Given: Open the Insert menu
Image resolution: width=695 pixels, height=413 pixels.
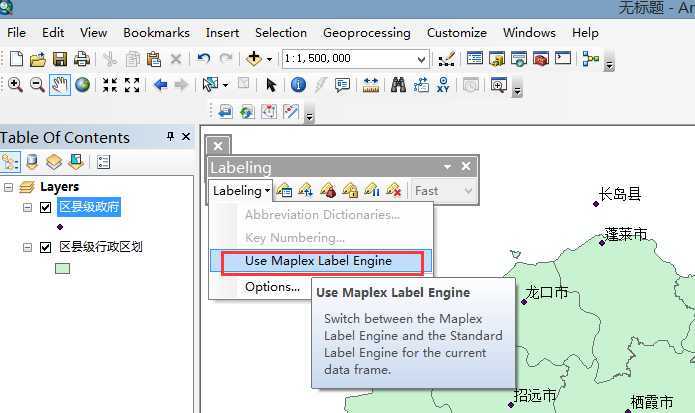Looking at the screenshot, I should point(222,33).
